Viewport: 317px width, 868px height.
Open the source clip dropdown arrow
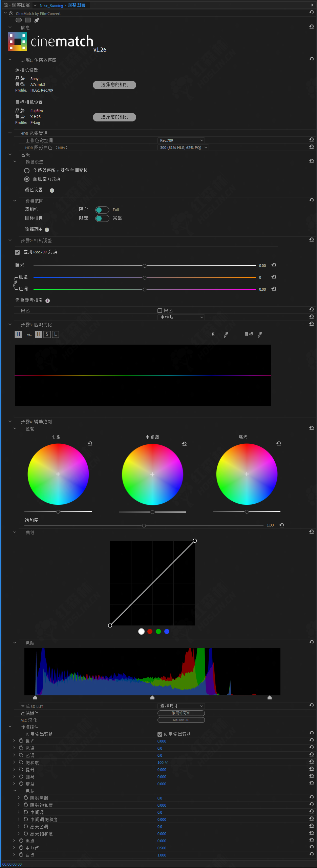tap(35, 5)
